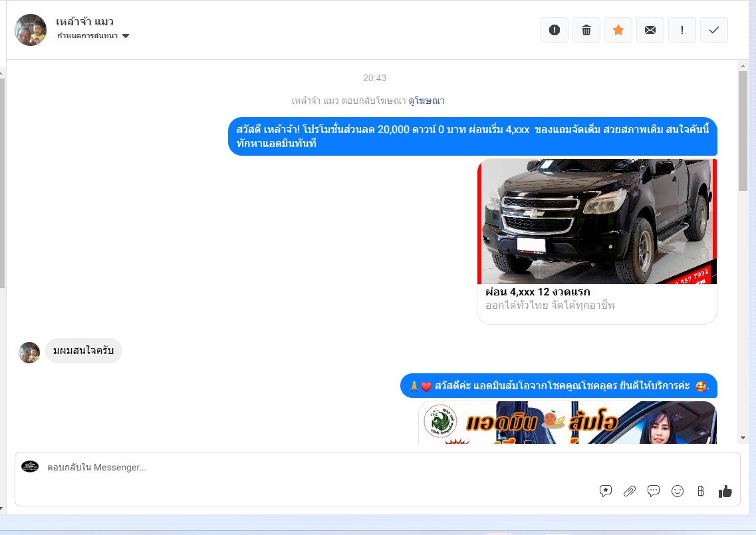Click ad subtitle ออกได้ทั่วไทย จัดได้ทุกอาชีพ

tap(550, 305)
